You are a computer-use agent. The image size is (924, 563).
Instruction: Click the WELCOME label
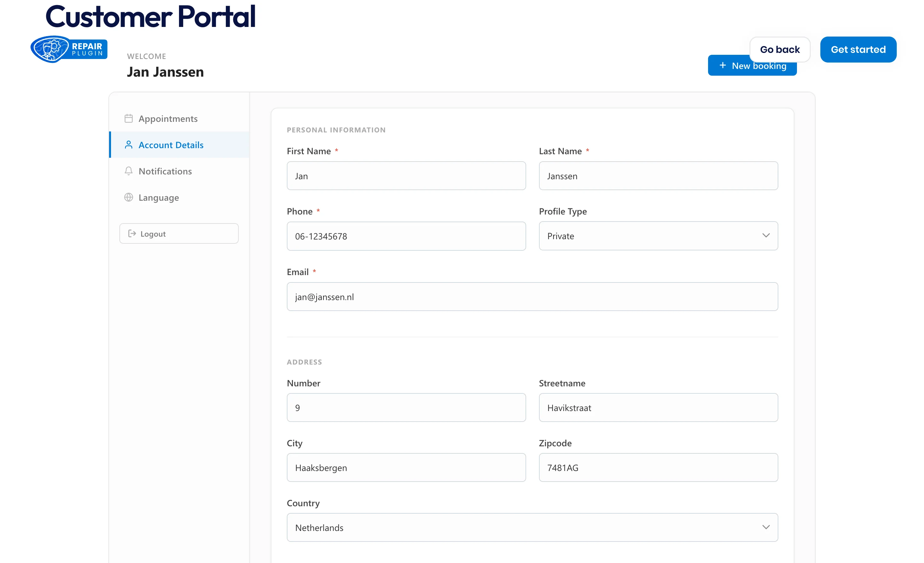pos(147,56)
